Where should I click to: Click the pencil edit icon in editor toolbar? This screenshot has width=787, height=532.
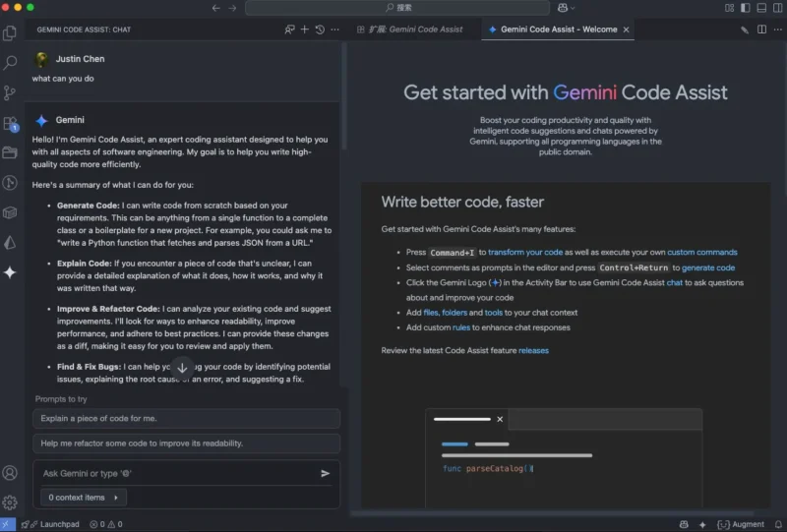[x=745, y=30]
